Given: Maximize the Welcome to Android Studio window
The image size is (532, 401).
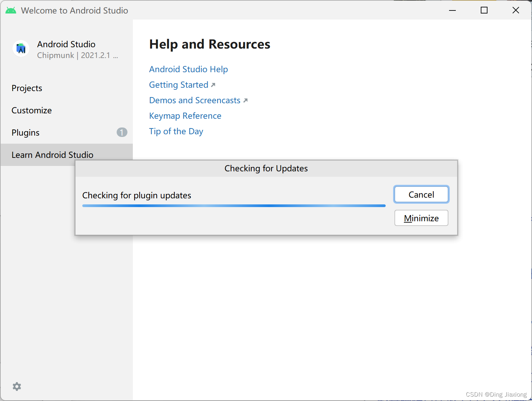Looking at the screenshot, I should pyautogui.click(x=484, y=10).
